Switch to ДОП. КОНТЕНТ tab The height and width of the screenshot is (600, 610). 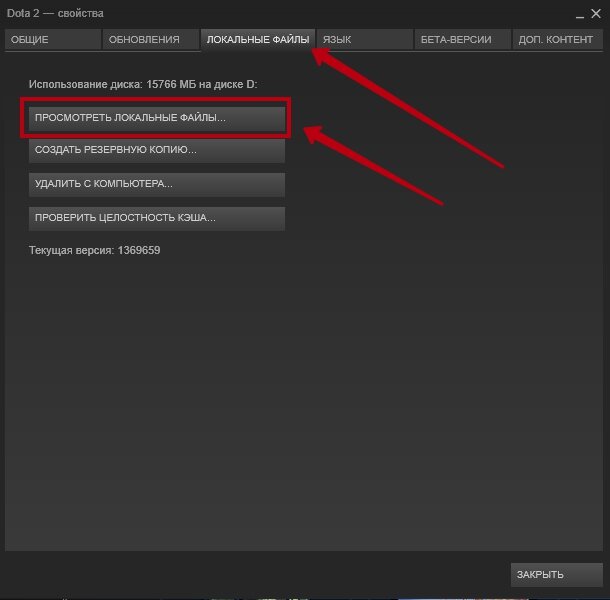click(x=557, y=39)
